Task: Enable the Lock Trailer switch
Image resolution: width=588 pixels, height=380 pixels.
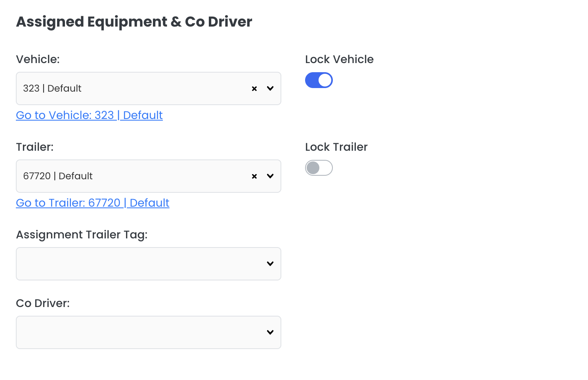Action: (319, 168)
